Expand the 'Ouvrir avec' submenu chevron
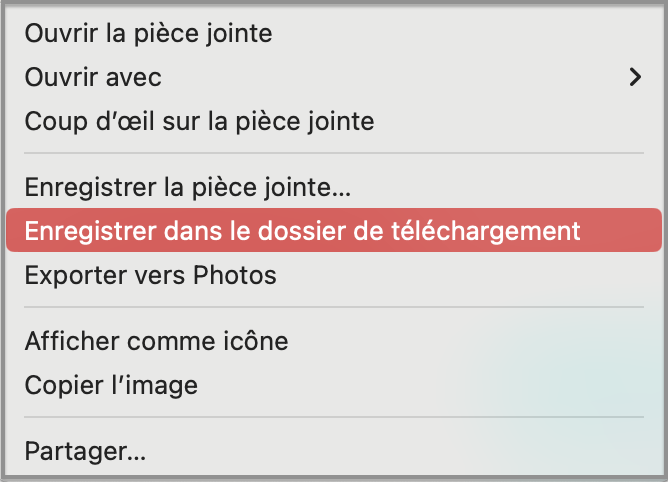Image resolution: width=668 pixels, height=482 pixels. (634, 76)
